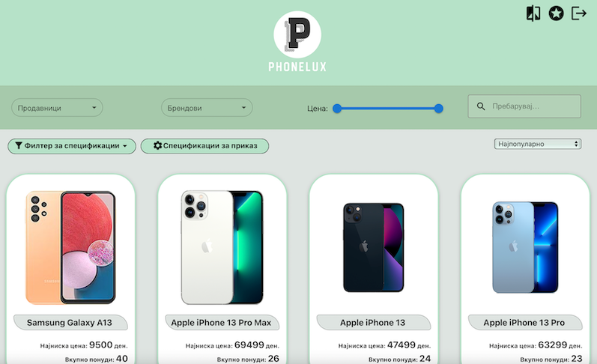
Task: Open favorites via the star icon
Action: (x=556, y=13)
